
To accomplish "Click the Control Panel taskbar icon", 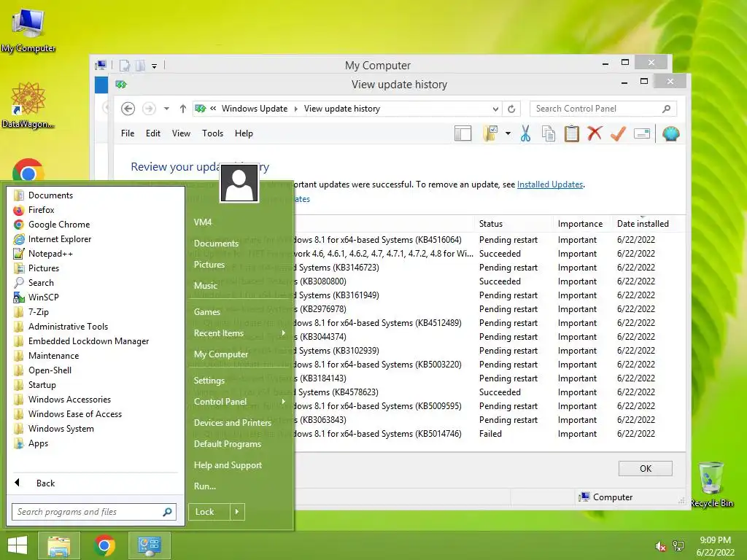I will 150,545.
